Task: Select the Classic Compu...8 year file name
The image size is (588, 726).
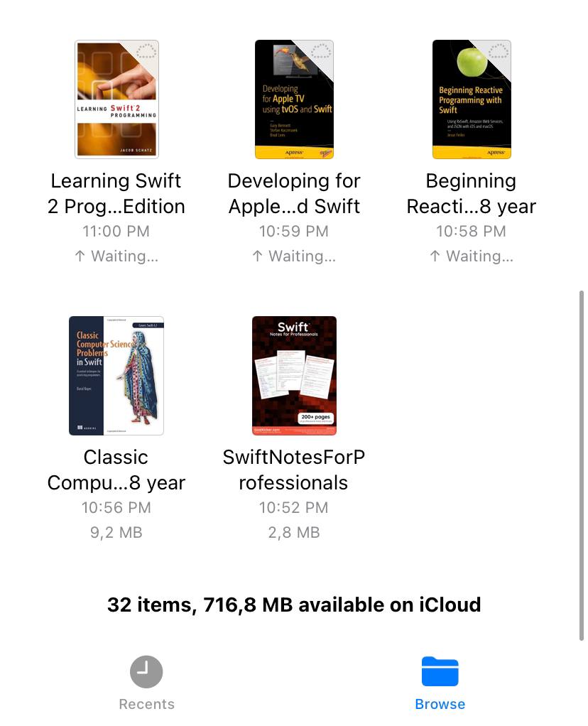Action: 116,470
